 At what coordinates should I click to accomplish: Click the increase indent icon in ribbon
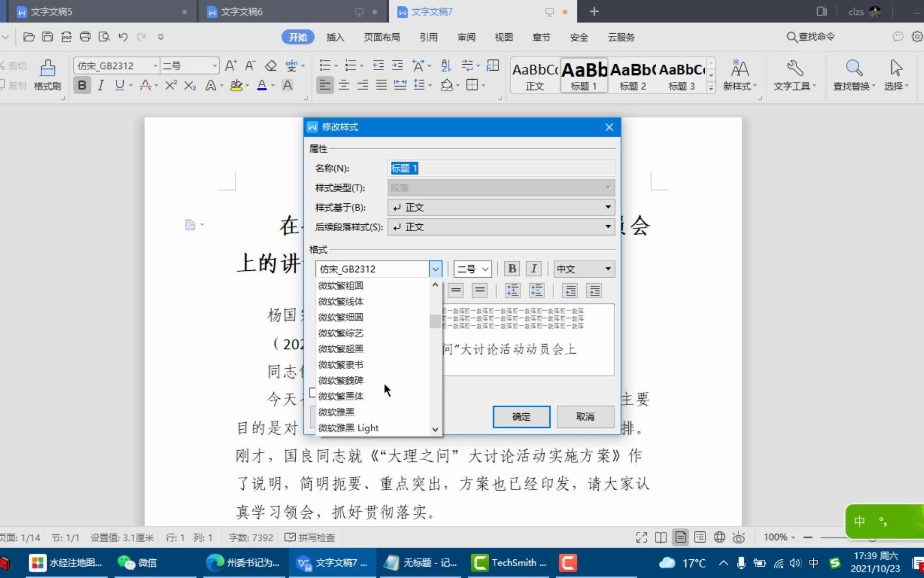click(x=397, y=66)
